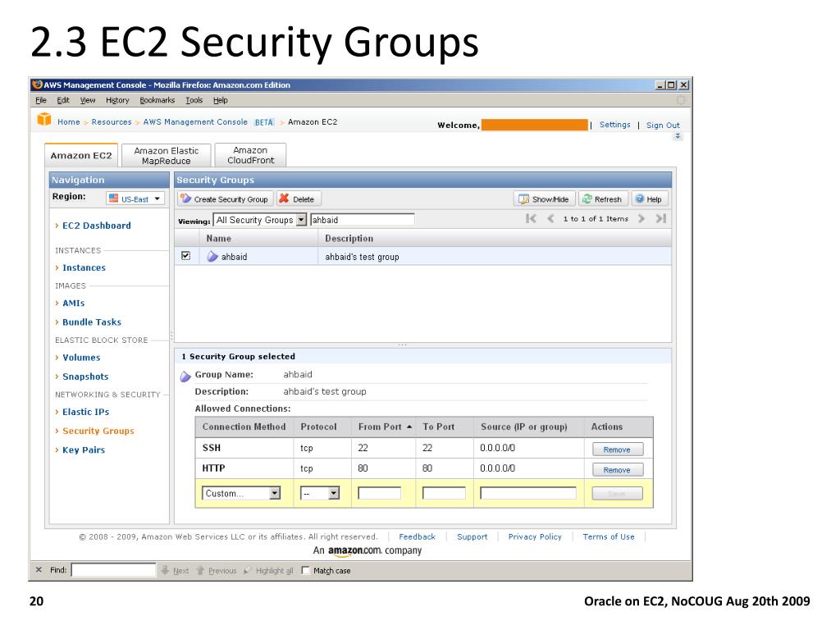Open the All Security Groups viewing dropdown

pos(260,220)
